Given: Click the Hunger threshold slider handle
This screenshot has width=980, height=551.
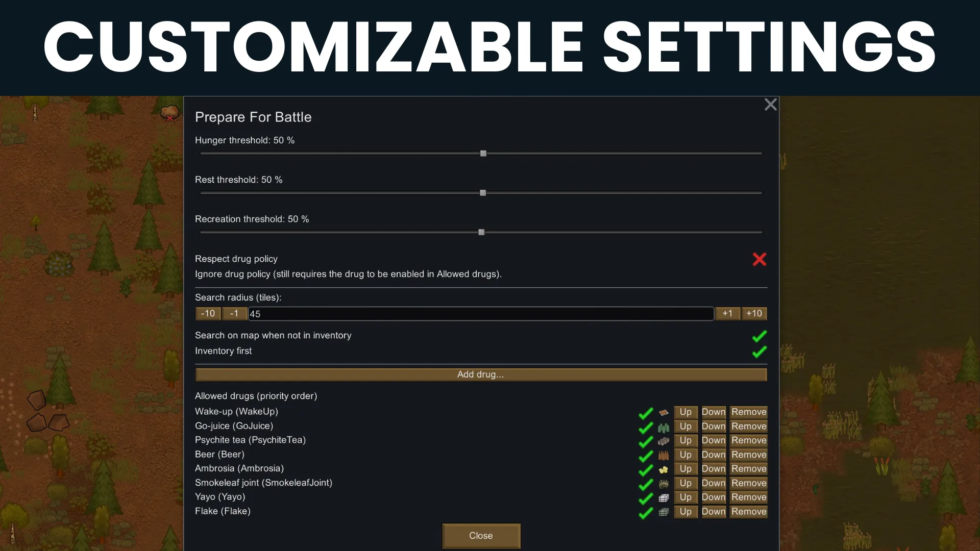Looking at the screenshot, I should [483, 154].
